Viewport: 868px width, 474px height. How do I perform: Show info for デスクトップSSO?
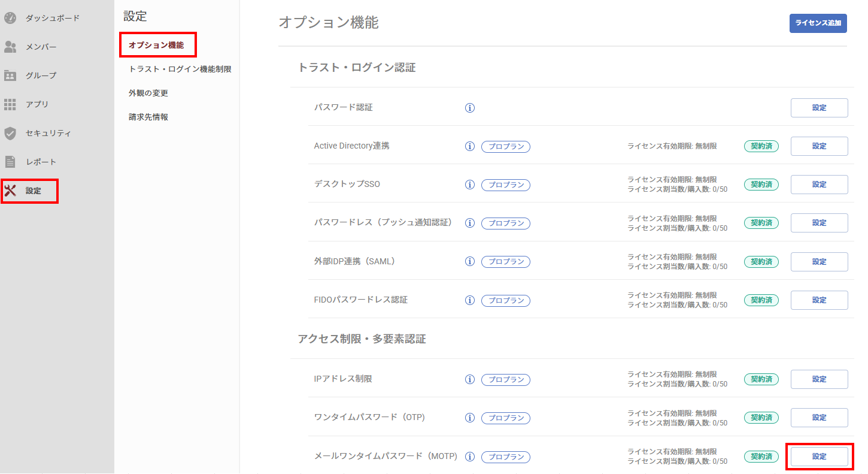(470, 185)
